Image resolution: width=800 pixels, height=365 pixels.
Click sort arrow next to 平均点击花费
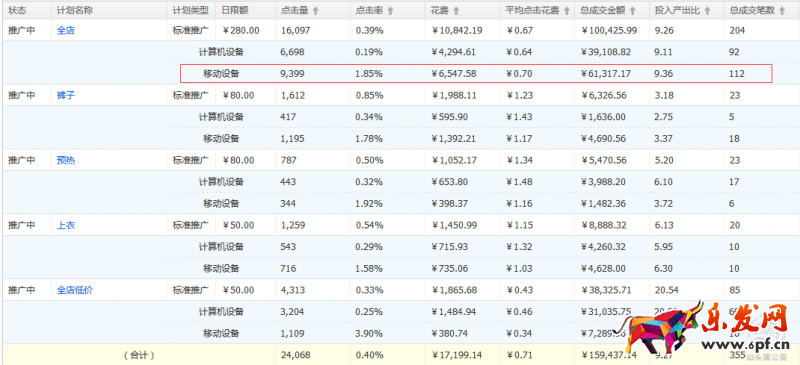(566, 10)
